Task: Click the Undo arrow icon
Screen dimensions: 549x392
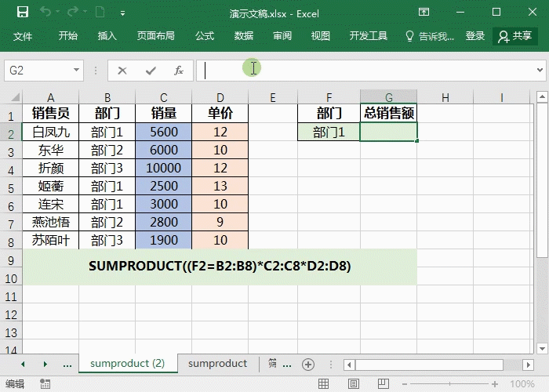Action: click(45, 13)
